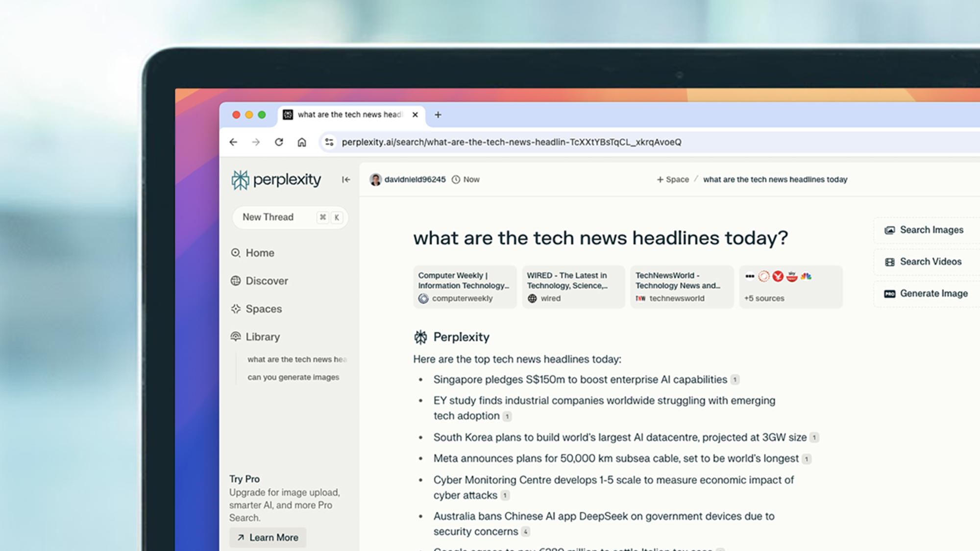The image size is (980, 551).
Task: Open citation 1 after Meta subsea cable headline
Action: point(806,459)
